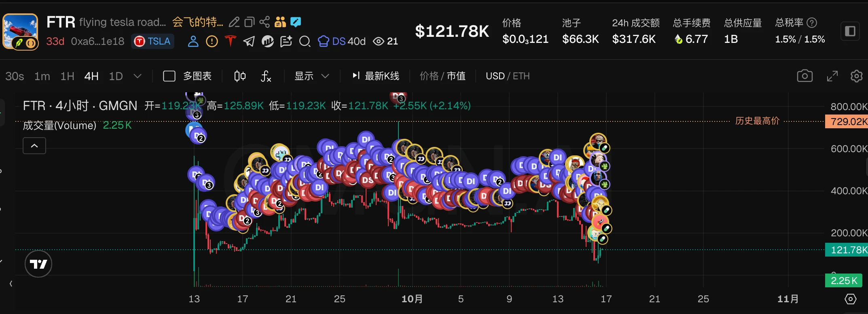The height and width of the screenshot is (314, 868).
Task: Copy token name with the copy icon
Action: coord(249,22)
